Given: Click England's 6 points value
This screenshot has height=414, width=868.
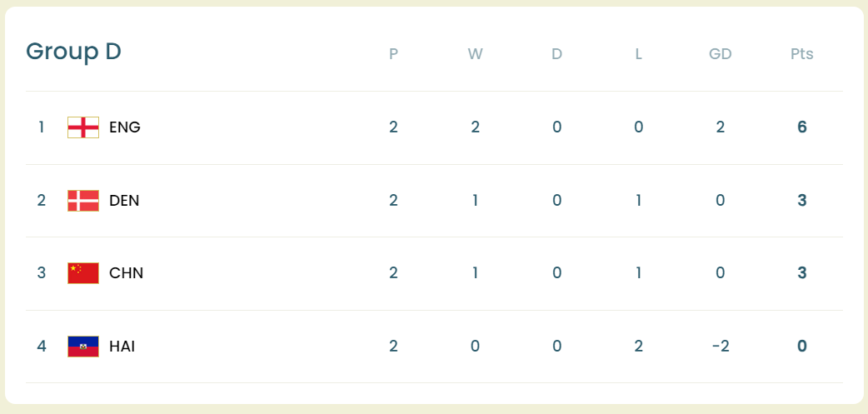Looking at the screenshot, I should [x=801, y=127].
